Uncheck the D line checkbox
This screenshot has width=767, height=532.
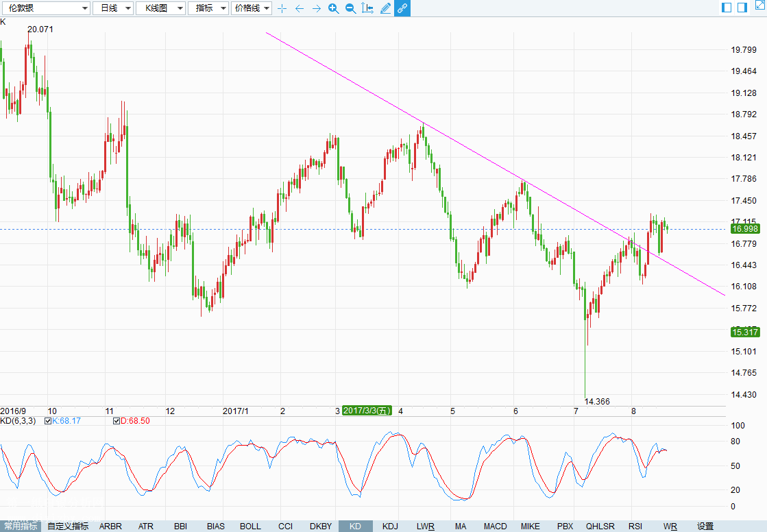click(116, 421)
